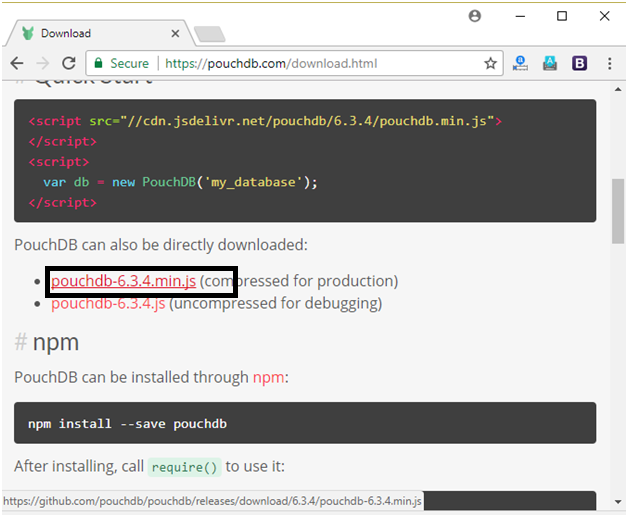Go back with the browser back arrow
The width and height of the screenshot is (628, 517).
click(17, 63)
